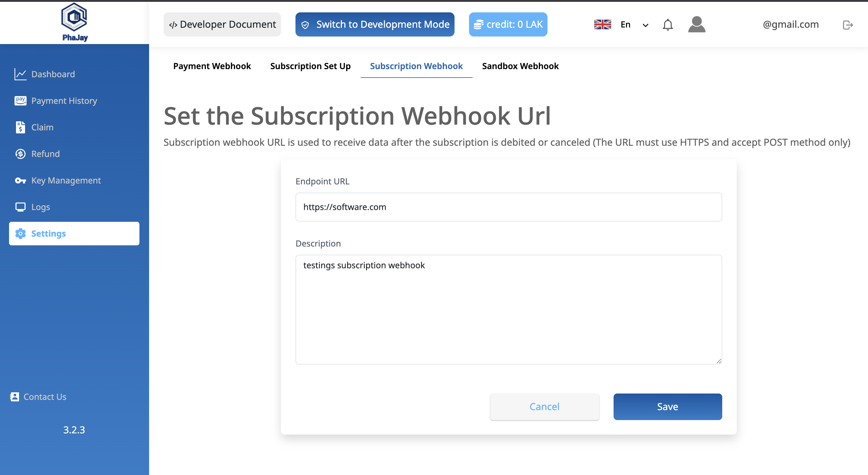This screenshot has height=475, width=868.
Task: Focus the Endpoint URL input field
Action: coord(509,207)
